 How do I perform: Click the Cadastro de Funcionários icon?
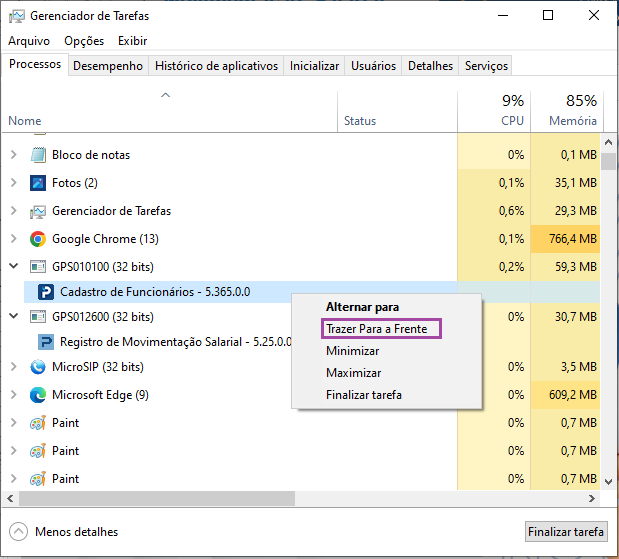46,292
